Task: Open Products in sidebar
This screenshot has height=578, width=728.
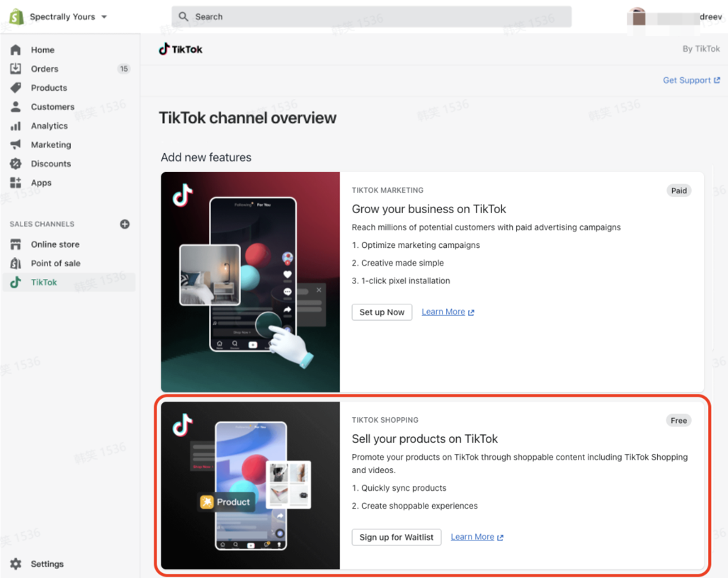Action: click(49, 88)
